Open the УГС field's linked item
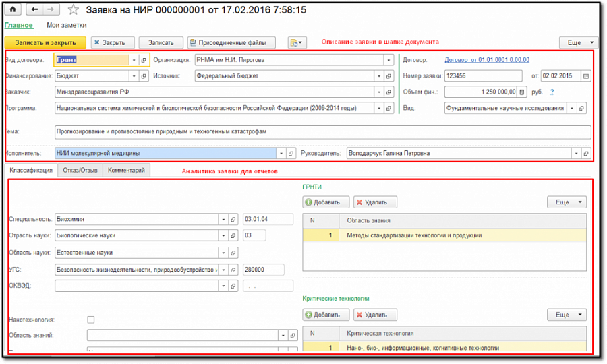This screenshot has width=607, height=364. pyautogui.click(x=233, y=270)
